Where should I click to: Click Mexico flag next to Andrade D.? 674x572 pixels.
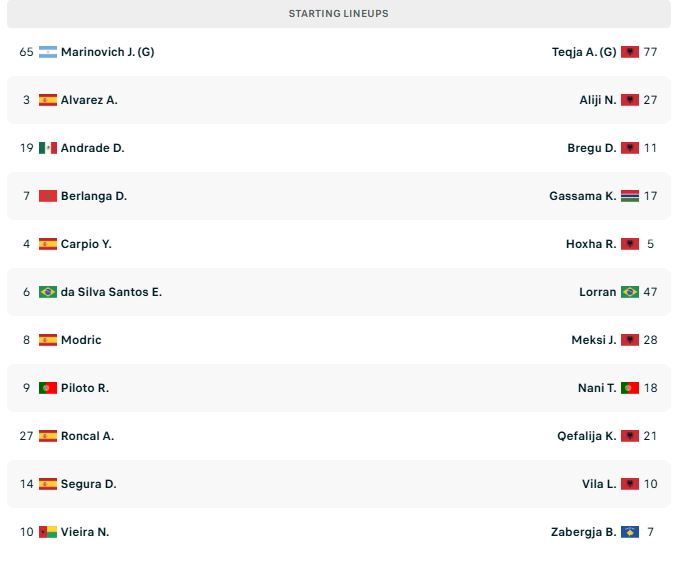[x=48, y=148]
